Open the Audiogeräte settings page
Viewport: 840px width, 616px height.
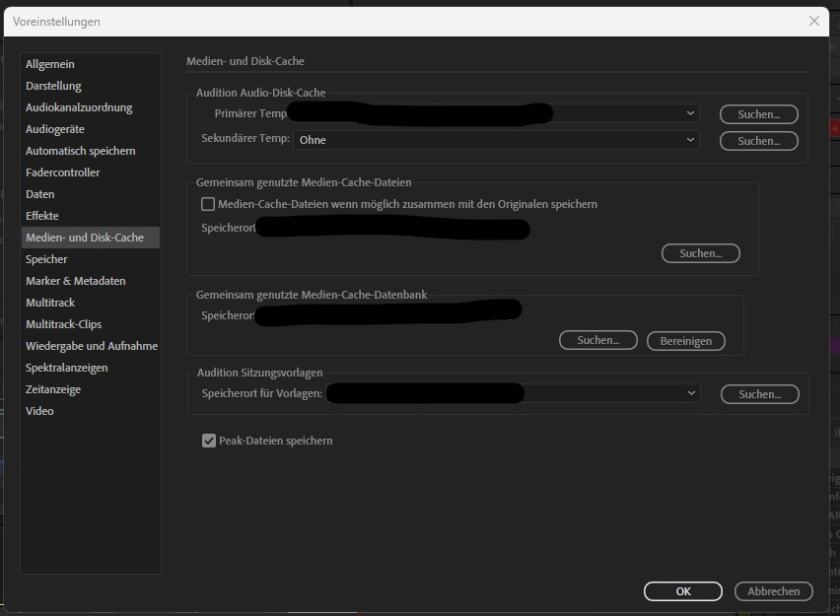point(54,128)
